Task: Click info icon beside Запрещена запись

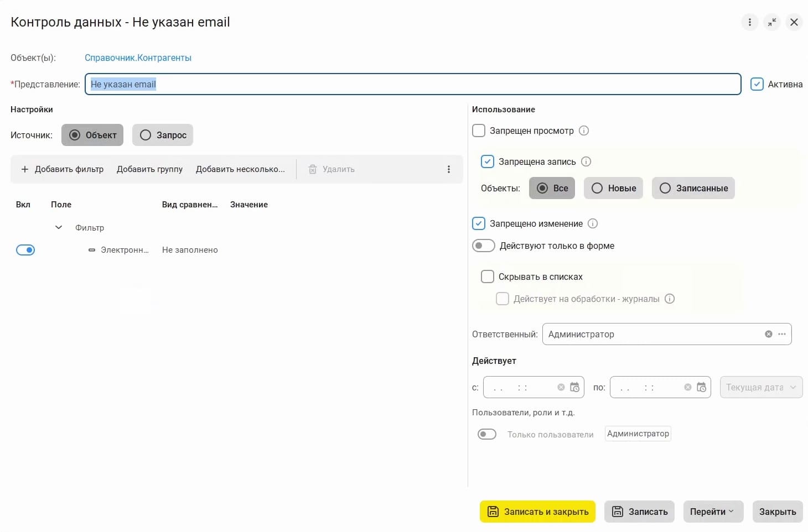Action: point(586,161)
